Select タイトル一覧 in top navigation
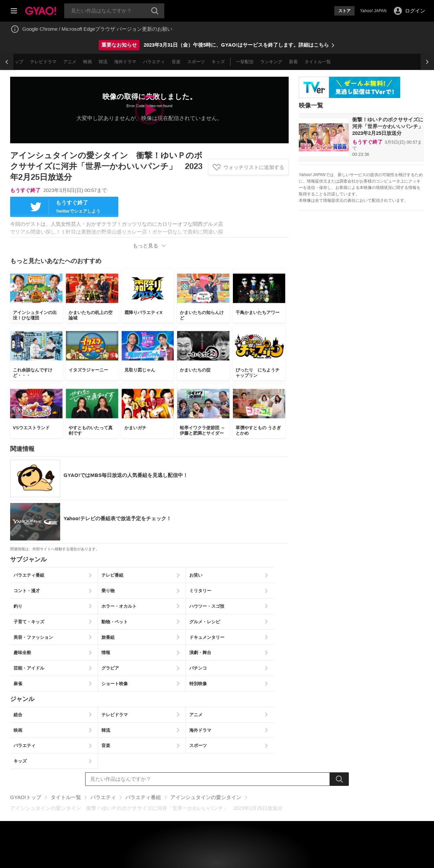 pyautogui.click(x=318, y=62)
